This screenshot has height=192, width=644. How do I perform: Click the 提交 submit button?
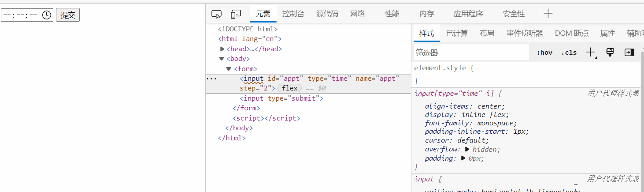pyautogui.click(x=68, y=15)
